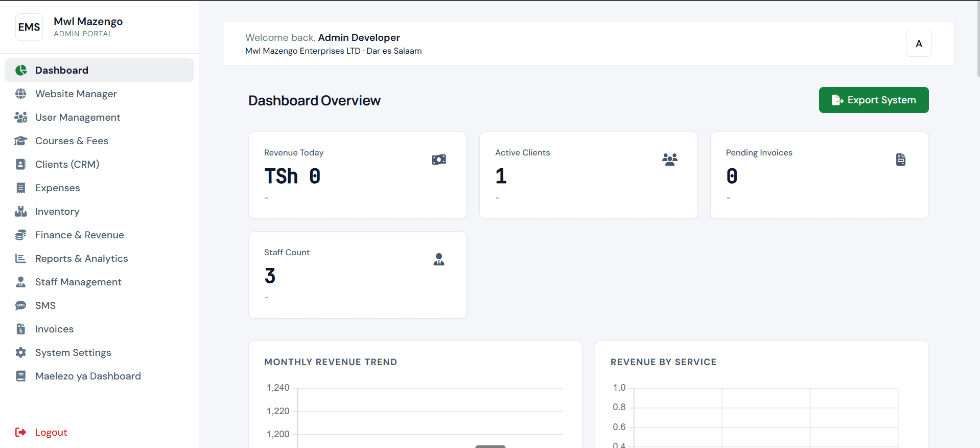Select Expenses in the sidebar
The width and height of the screenshot is (980, 448).
(x=99, y=188)
